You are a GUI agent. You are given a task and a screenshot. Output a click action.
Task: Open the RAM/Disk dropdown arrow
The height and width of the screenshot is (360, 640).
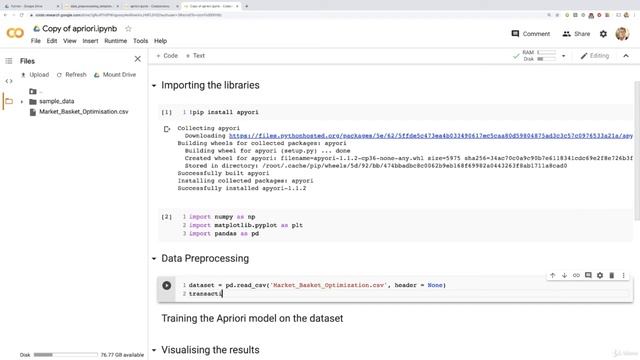(x=564, y=56)
